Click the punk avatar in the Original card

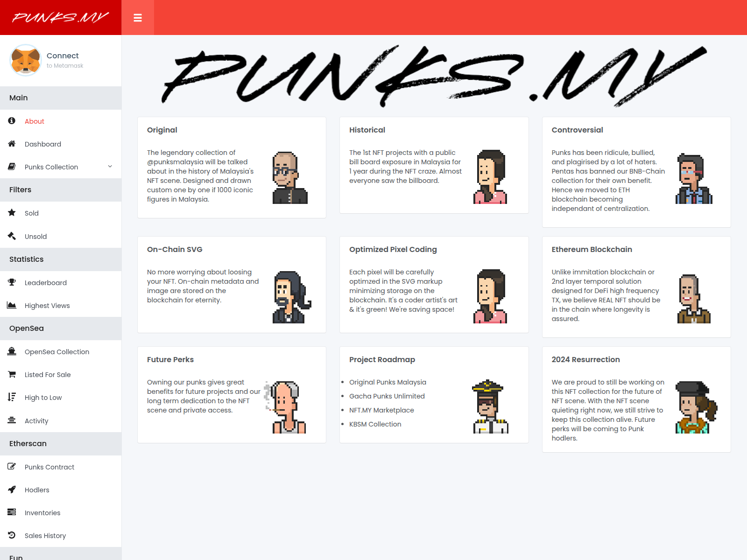point(290,178)
